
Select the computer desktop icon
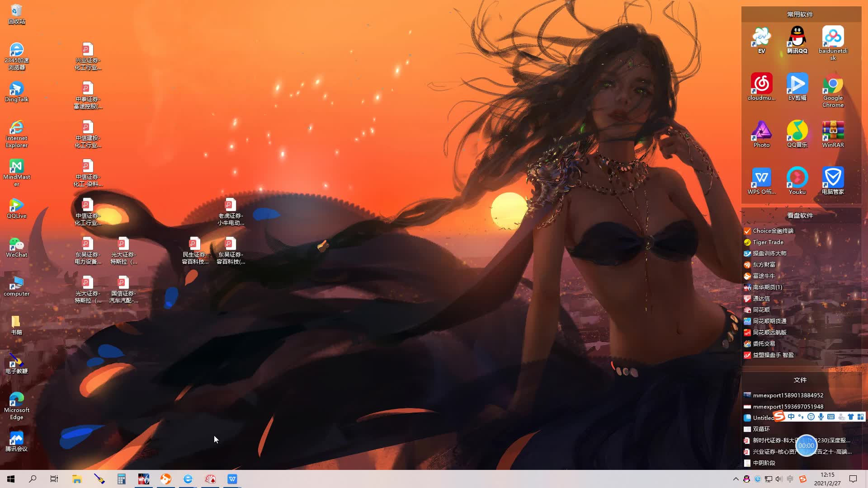(x=16, y=286)
